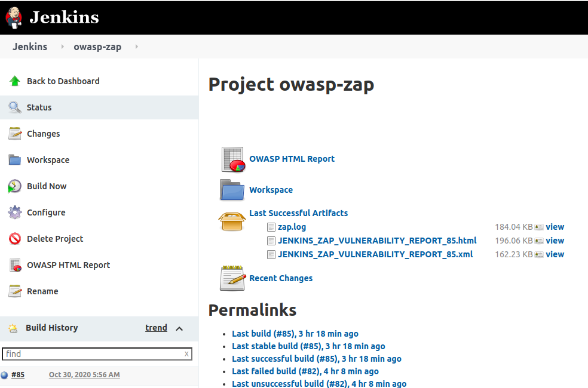Open the main Workspace link
Image resolution: width=588 pixels, height=388 pixels.
271,190
